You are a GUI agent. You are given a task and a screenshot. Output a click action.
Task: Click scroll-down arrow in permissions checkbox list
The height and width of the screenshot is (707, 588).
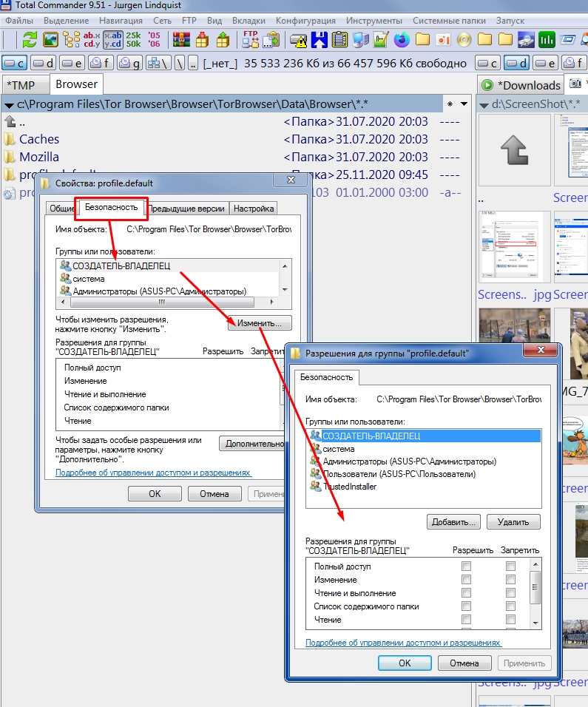535,623
